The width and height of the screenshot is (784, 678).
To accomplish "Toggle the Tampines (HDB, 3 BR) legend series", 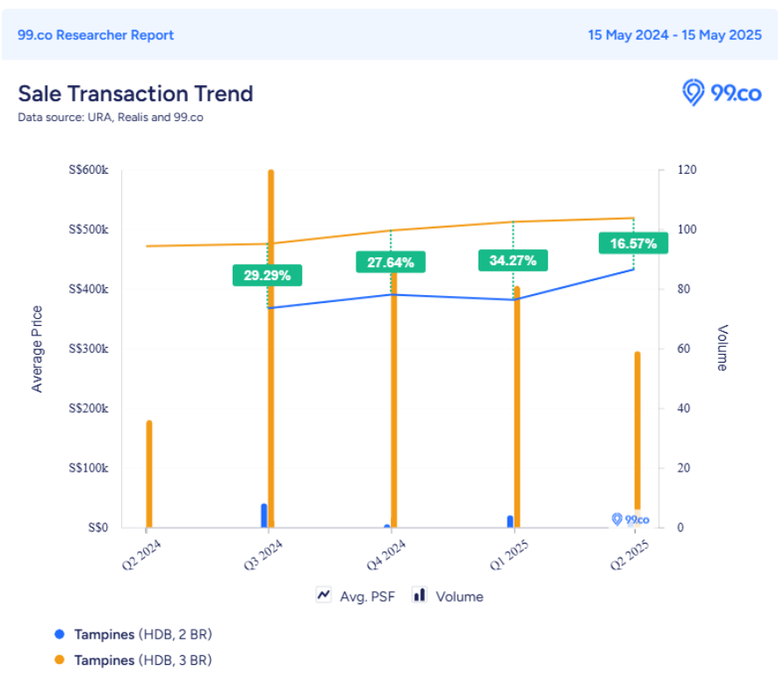I will click(x=142, y=660).
